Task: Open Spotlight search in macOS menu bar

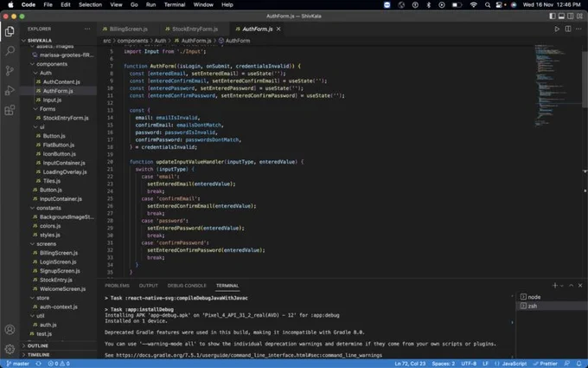Action: pos(488,5)
